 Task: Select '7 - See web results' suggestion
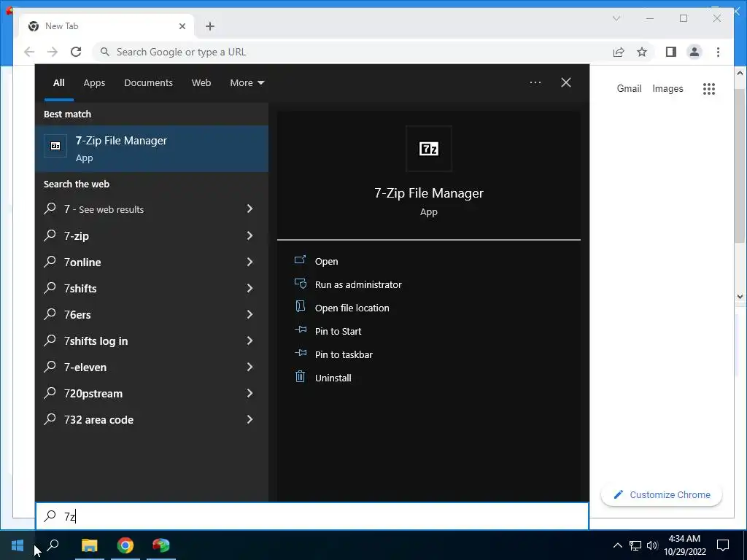152,209
